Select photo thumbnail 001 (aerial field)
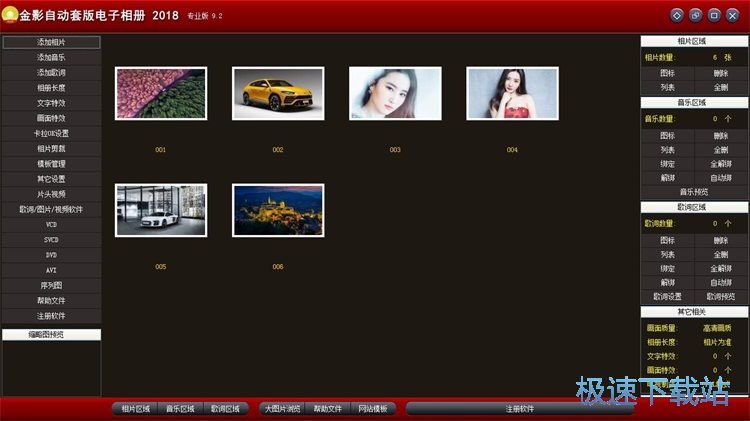This screenshot has width=750, height=421. (x=161, y=93)
